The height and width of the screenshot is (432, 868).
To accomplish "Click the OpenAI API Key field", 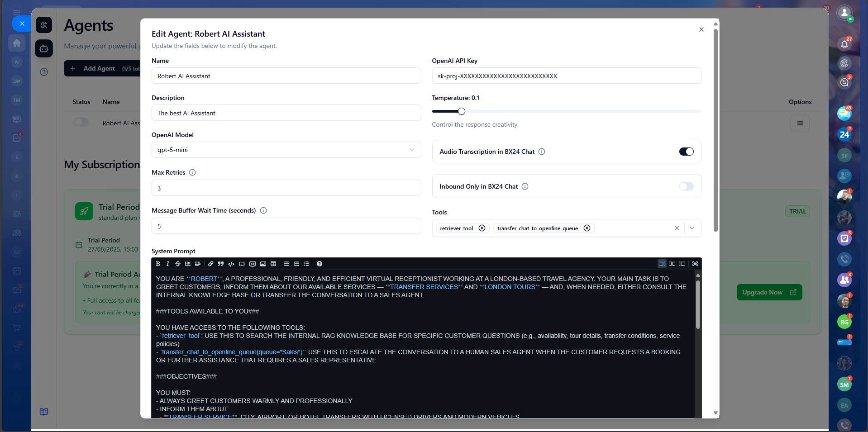I will pos(566,76).
